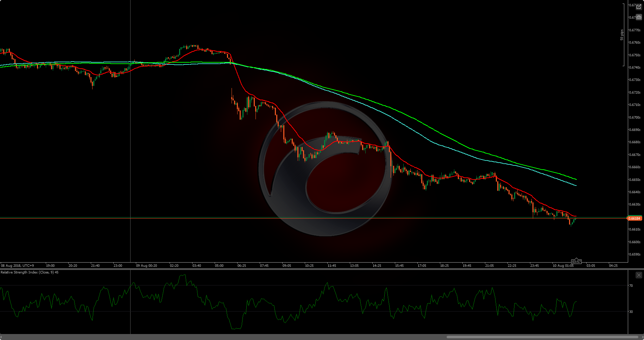Click the 17:05 time axis label
The image size is (644, 340).
(422, 266)
